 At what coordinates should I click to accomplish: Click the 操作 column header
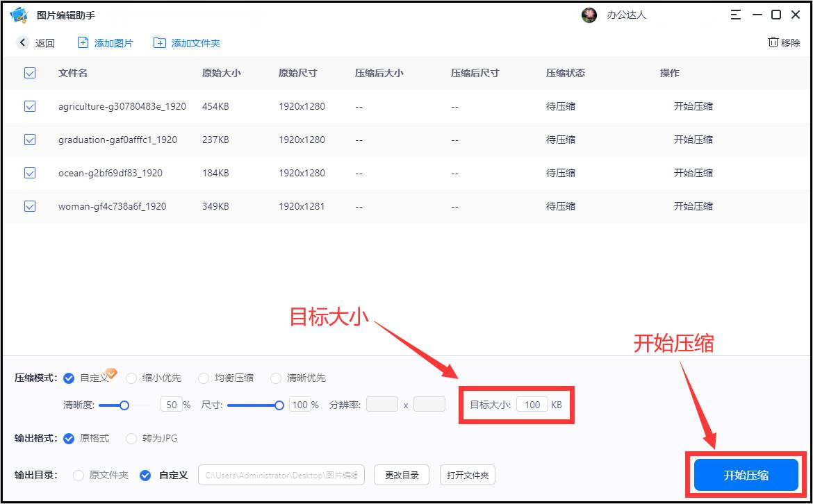(669, 73)
